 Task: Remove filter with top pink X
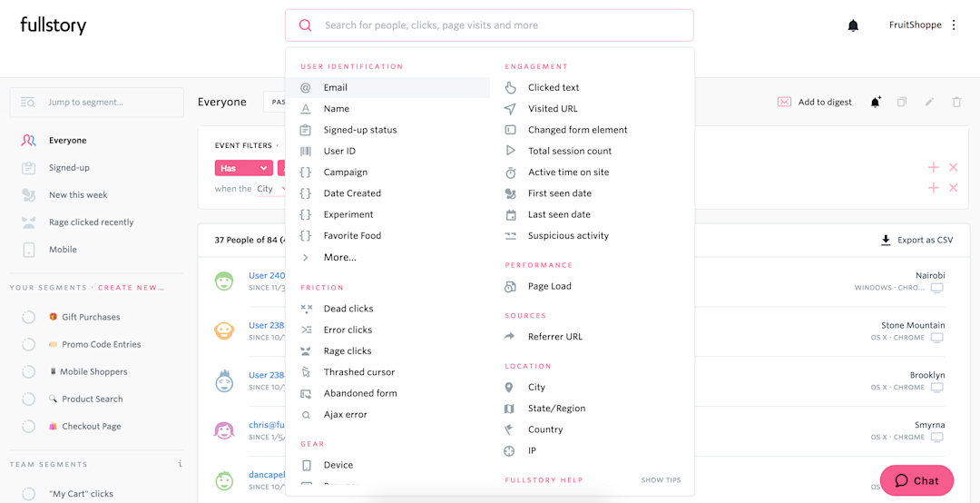click(x=953, y=167)
